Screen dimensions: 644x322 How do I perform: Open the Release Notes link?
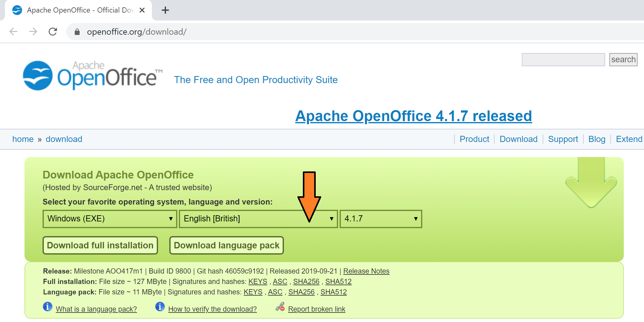pos(366,271)
